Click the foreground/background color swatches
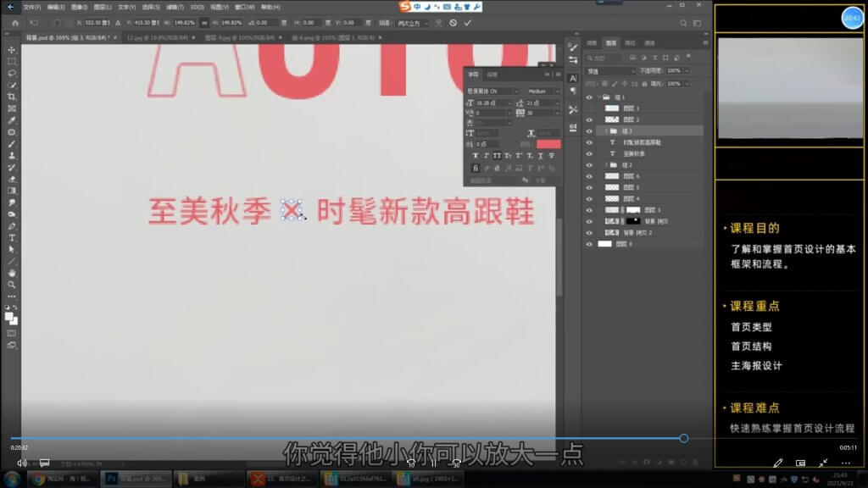Viewport: 868px width, 488px height. (x=11, y=319)
